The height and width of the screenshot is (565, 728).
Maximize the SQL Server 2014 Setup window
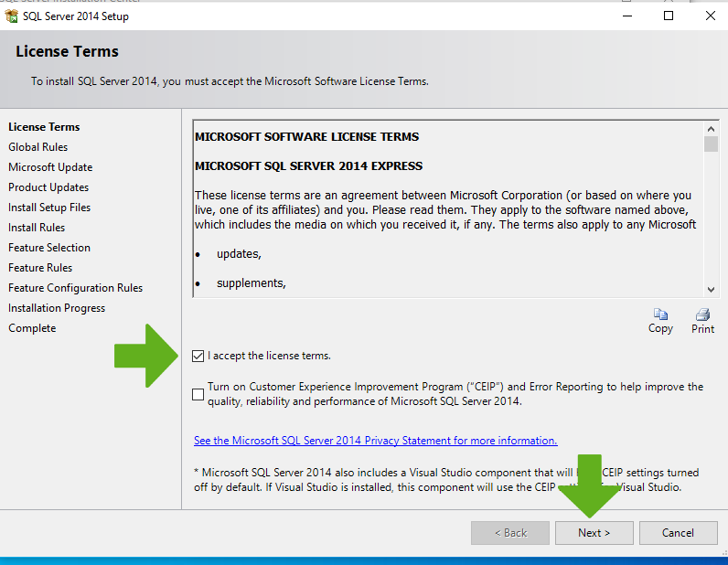pyautogui.click(x=669, y=16)
